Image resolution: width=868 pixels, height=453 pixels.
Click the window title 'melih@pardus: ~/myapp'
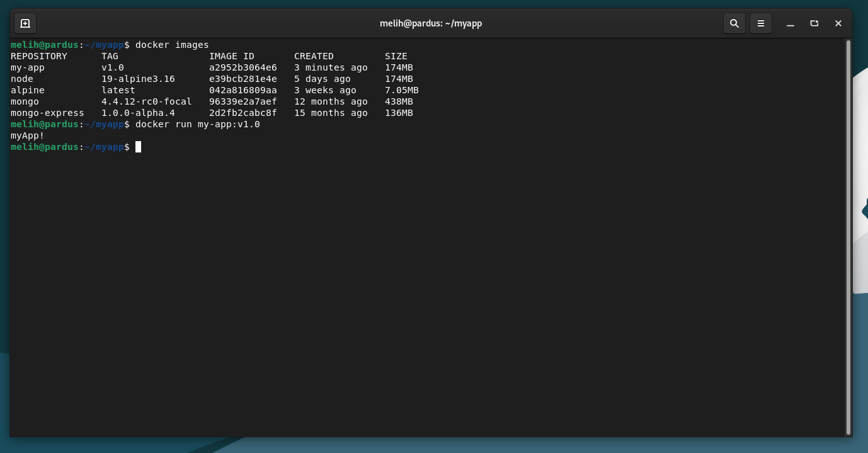[431, 23]
